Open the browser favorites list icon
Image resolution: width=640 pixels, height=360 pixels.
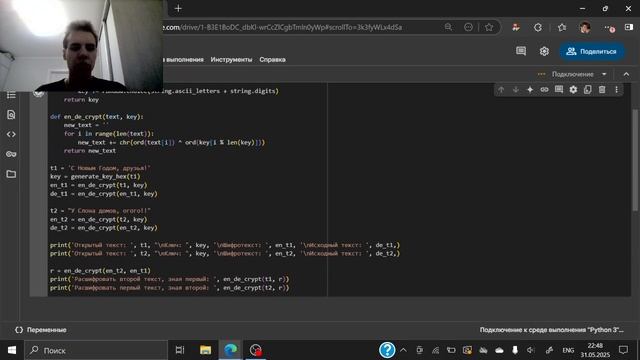point(562,27)
